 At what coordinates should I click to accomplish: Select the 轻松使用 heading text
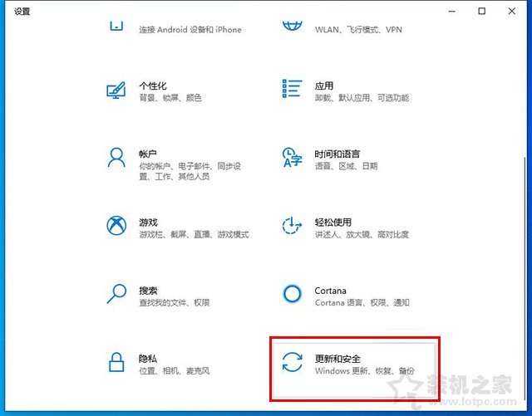332,223
